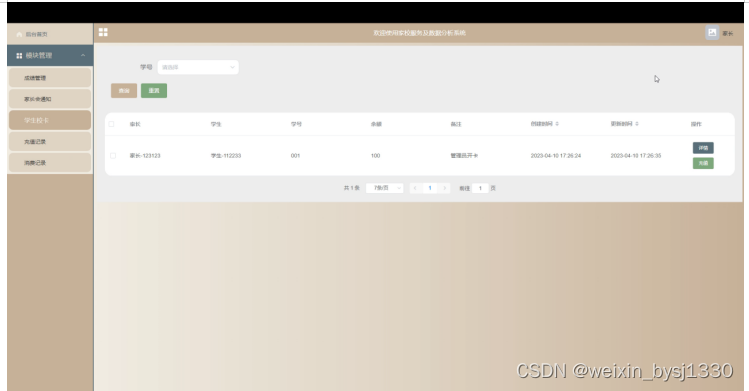The height and width of the screenshot is (391, 749).
Task: Open the 学号 select dropdown
Action: pyautogui.click(x=198, y=67)
